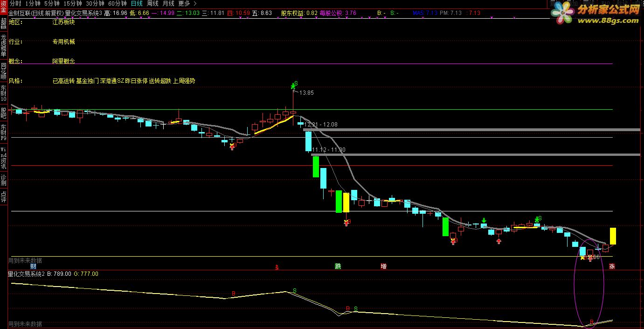Open the 资金 sidebar tab
This screenshot has height=329, width=644.
(3, 7)
